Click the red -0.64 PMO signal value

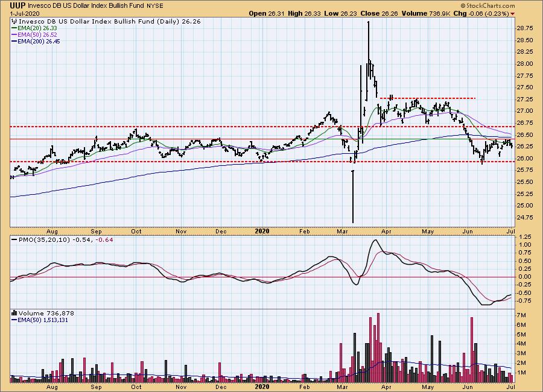tap(104, 239)
